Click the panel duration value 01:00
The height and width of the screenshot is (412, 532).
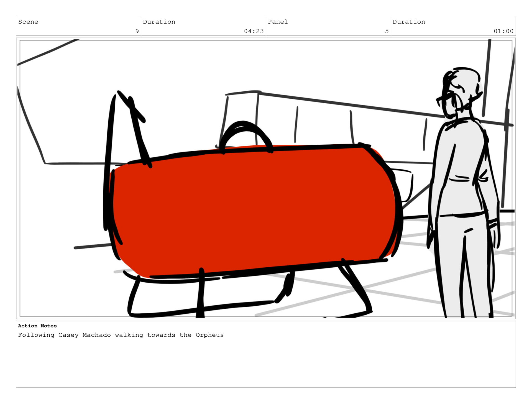click(x=503, y=31)
